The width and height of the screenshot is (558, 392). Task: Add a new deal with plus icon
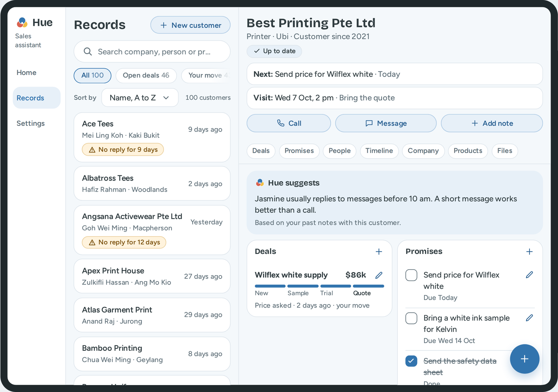point(379,251)
